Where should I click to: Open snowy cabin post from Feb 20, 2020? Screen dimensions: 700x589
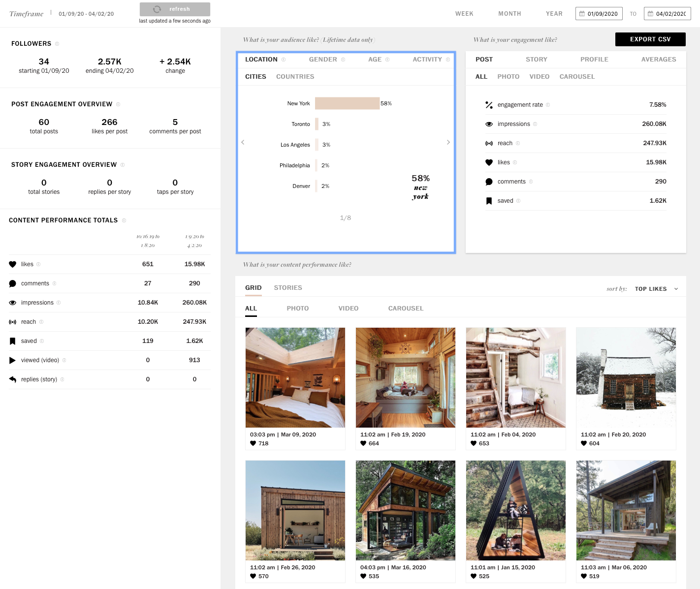626,377
